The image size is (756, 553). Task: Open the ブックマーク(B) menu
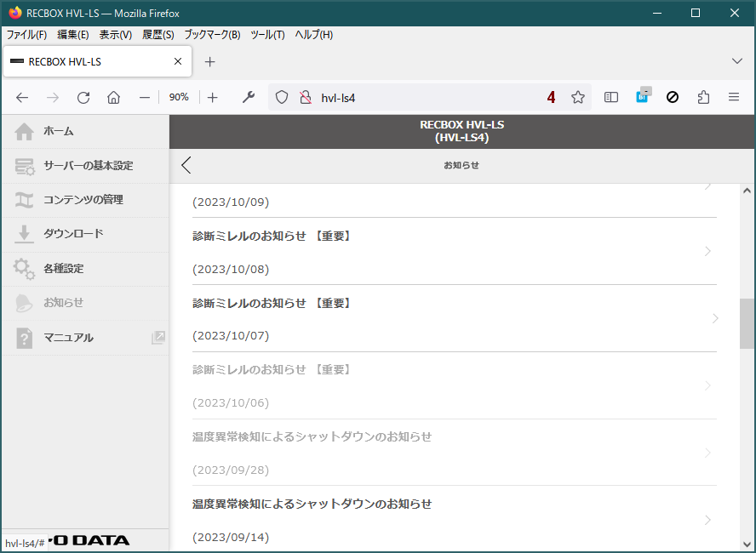pyautogui.click(x=212, y=35)
